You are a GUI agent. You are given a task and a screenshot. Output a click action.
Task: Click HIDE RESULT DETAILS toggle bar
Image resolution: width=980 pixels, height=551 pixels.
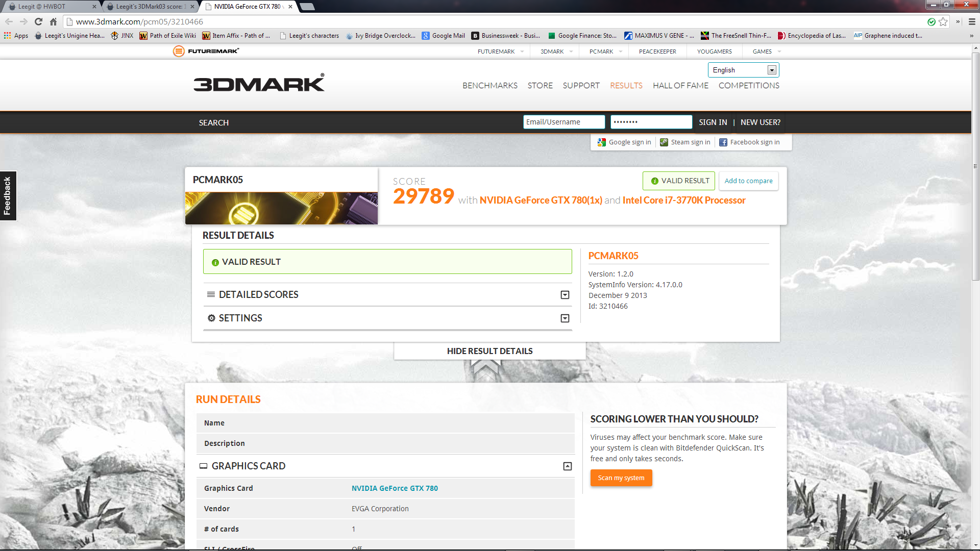tap(490, 351)
